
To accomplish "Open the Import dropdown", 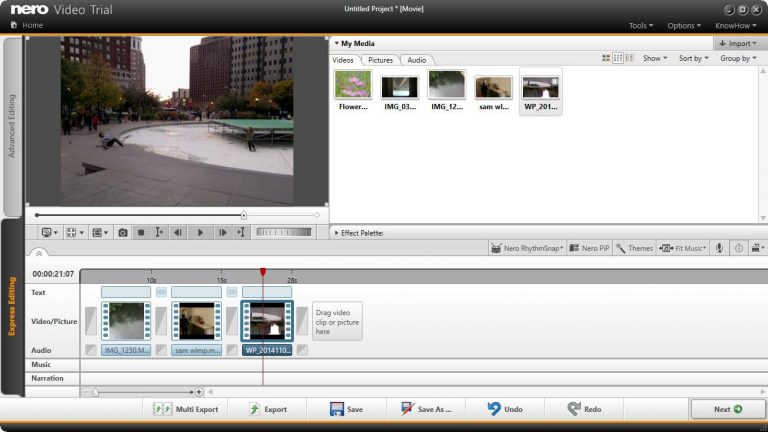I will point(739,44).
